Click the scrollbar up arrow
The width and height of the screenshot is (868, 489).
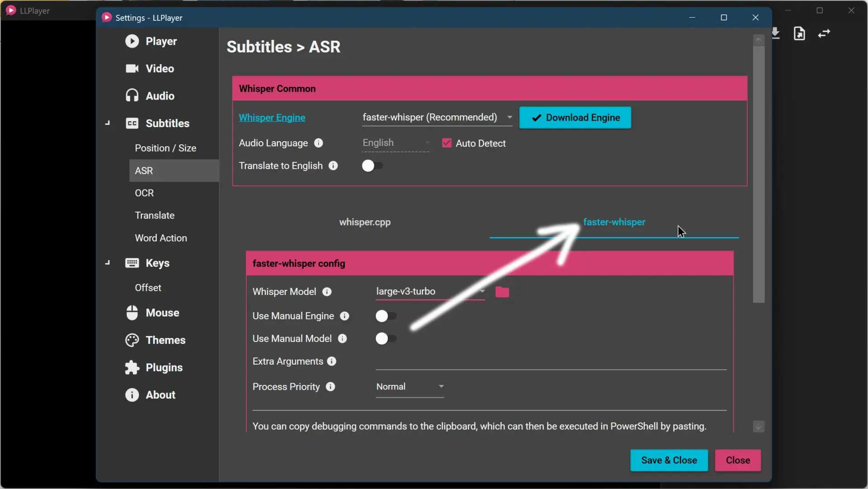coord(759,40)
